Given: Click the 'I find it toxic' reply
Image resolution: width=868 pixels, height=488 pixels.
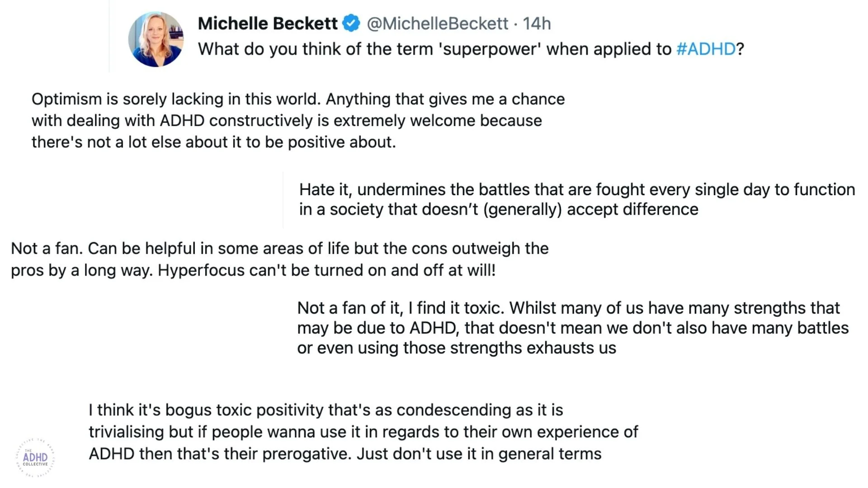Looking at the screenshot, I should [x=572, y=328].
